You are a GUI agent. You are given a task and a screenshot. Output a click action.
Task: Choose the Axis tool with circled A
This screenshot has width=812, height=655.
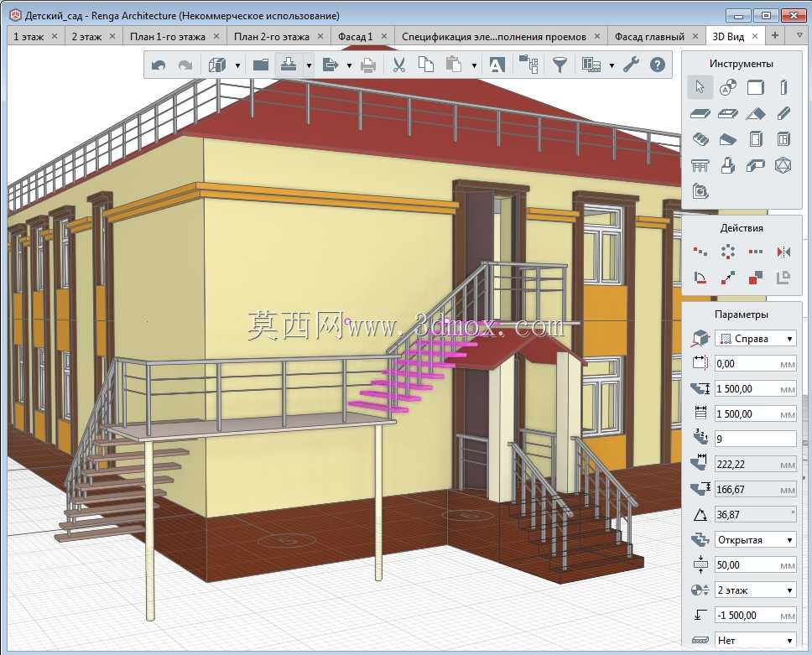[x=727, y=87]
